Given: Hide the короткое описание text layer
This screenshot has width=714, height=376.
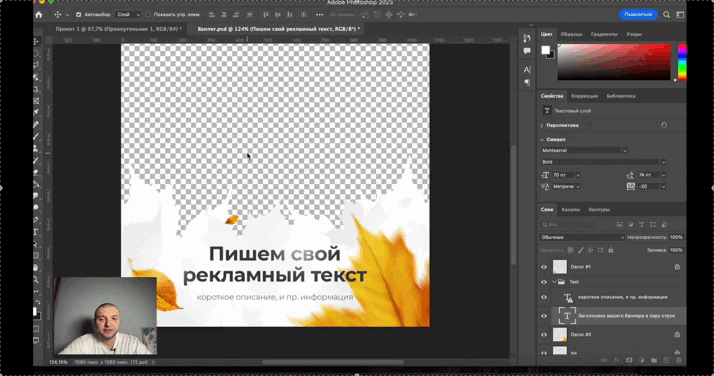Looking at the screenshot, I should (x=544, y=298).
